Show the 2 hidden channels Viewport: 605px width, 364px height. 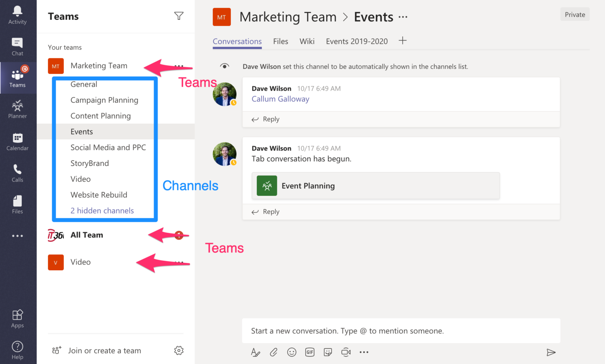pyautogui.click(x=102, y=211)
